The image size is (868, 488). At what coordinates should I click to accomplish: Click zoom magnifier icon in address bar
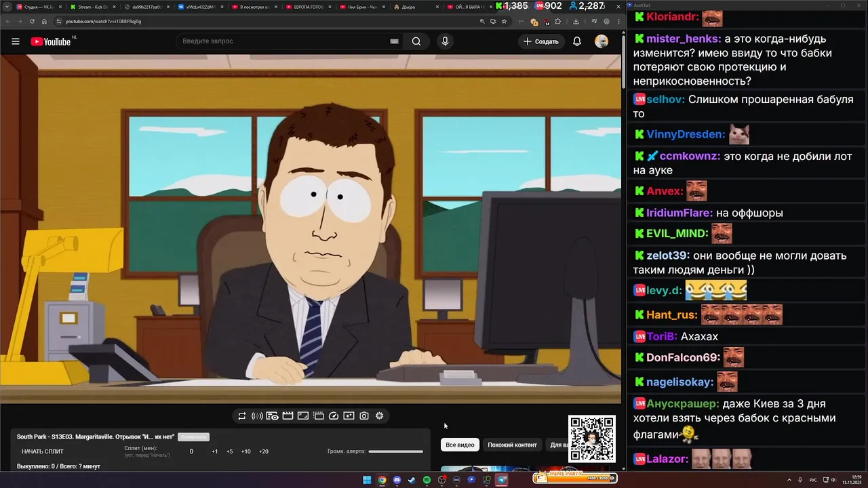tap(482, 21)
